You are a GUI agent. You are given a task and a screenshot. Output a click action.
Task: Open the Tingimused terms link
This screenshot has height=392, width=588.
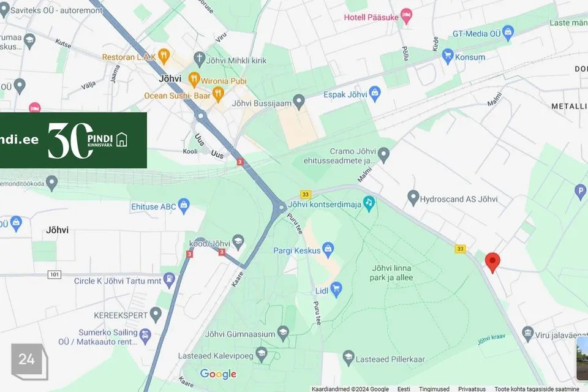(x=434, y=388)
